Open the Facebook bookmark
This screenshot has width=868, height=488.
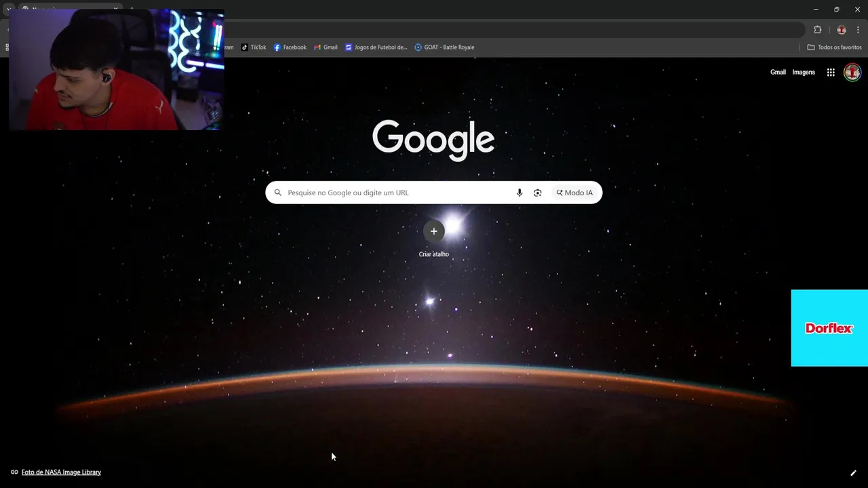pos(290,47)
